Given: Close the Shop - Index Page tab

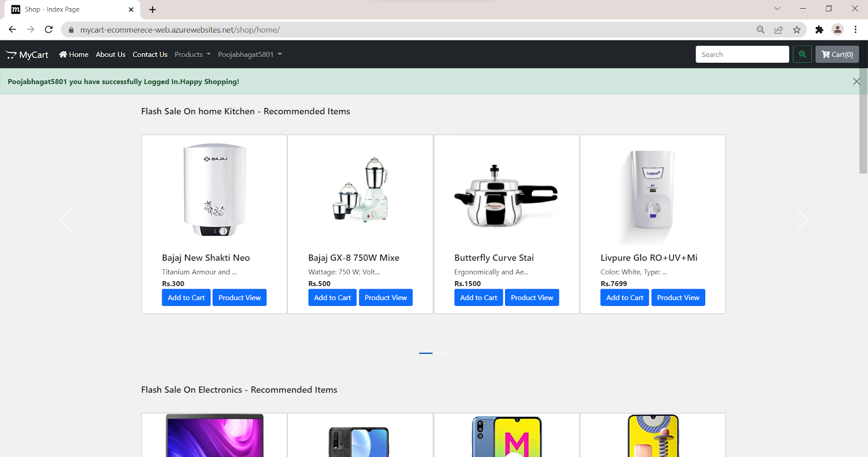Looking at the screenshot, I should point(131,9).
